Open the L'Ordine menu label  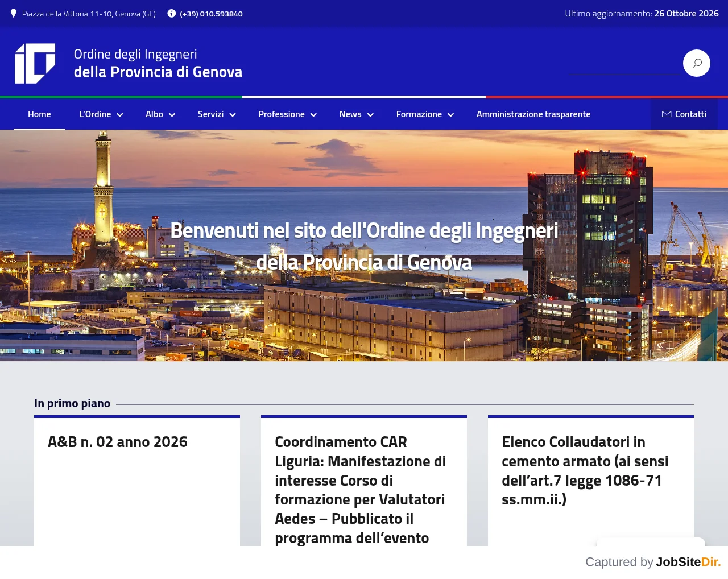[x=95, y=114]
